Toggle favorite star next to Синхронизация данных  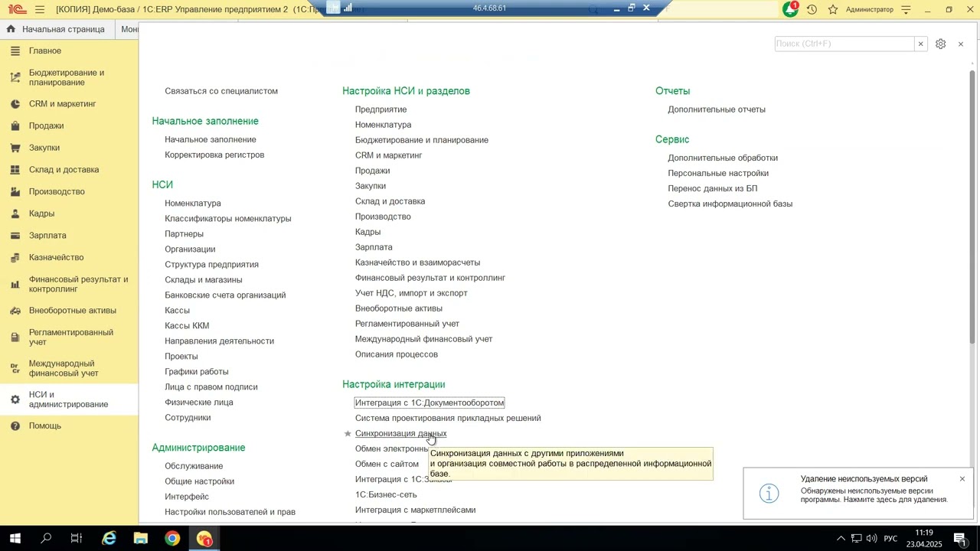pos(348,434)
